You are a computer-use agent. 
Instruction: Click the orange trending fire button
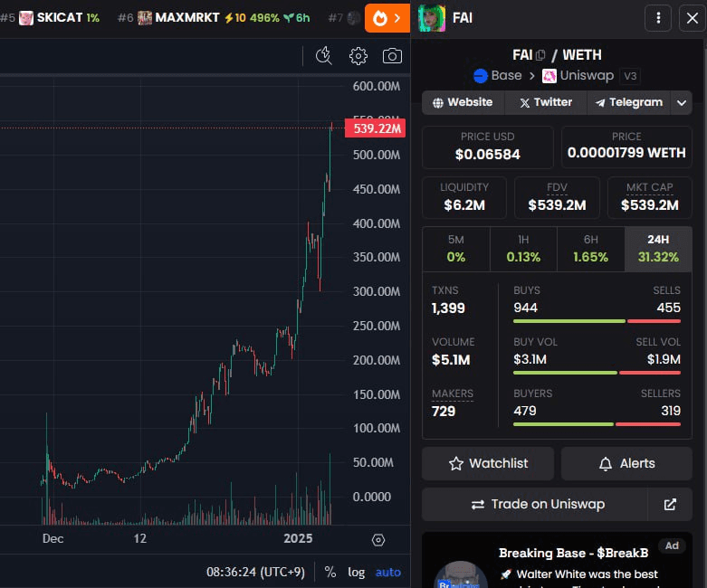click(x=387, y=17)
